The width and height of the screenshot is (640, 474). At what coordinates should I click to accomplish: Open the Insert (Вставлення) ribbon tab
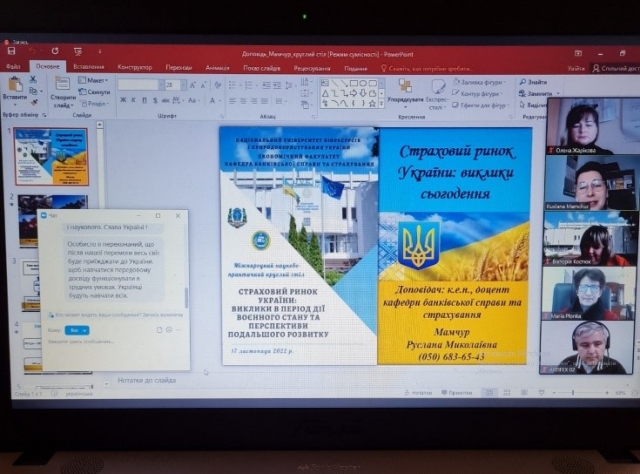click(x=88, y=67)
